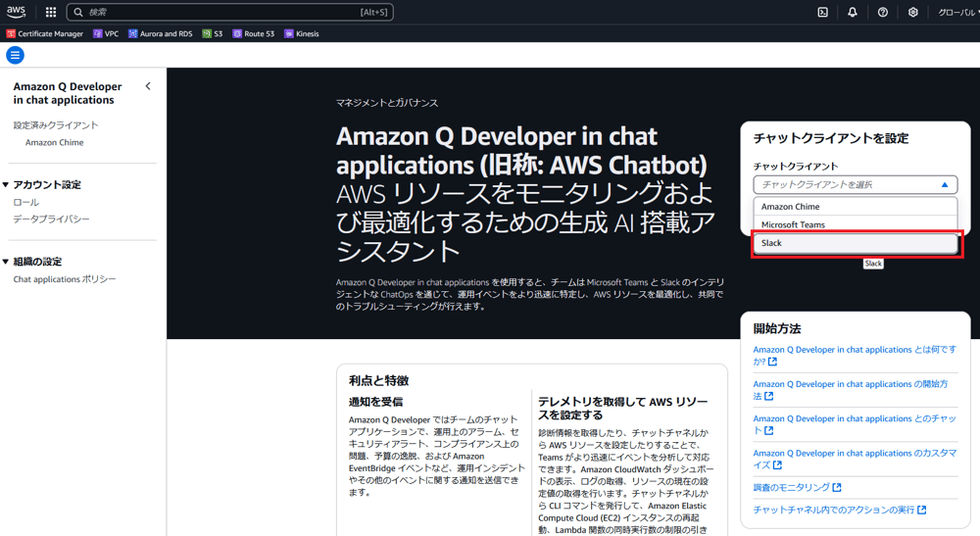Image resolution: width=980 pixels, height=536 pixels.
Task: Click the Amazon Q Developer sidebar title
Action: (68, 93)
